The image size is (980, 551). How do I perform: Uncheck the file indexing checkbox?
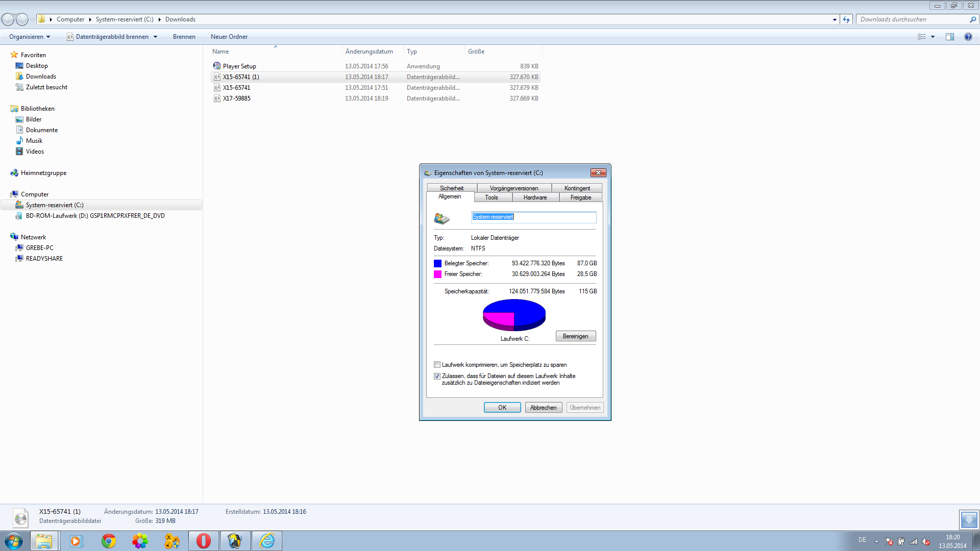click(437, 376)
